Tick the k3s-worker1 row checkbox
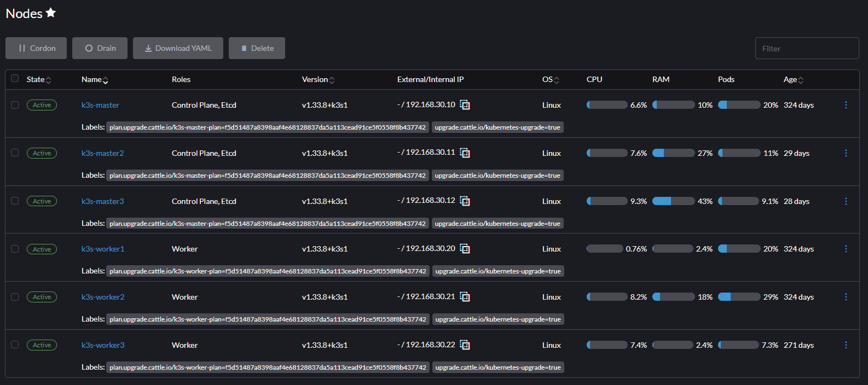Image resolution: width=868 pixels, height=385 pixels. tap(15, 249)
